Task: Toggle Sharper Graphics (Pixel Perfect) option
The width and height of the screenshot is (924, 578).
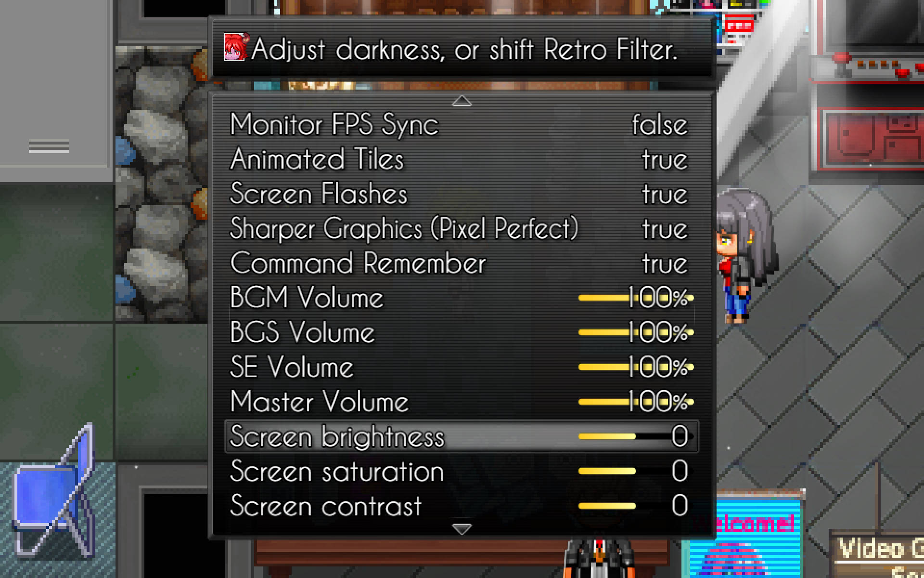Action: click(462, 228)
